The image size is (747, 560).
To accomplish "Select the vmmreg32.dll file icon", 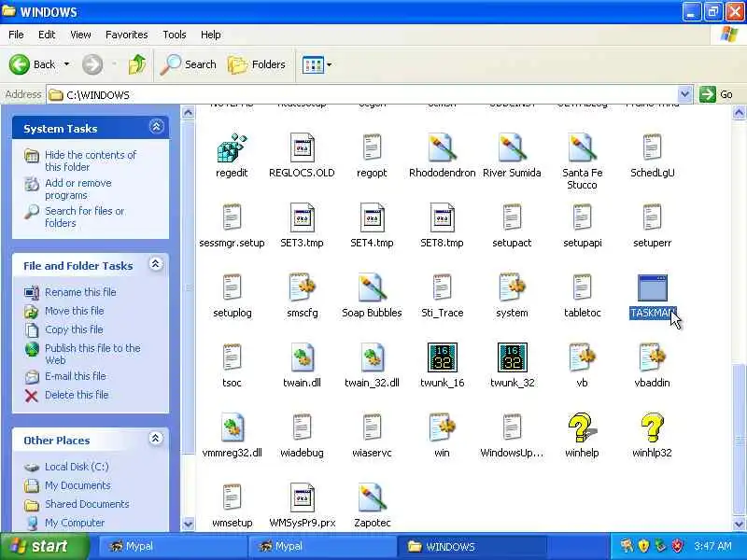I will click(232, 427).
